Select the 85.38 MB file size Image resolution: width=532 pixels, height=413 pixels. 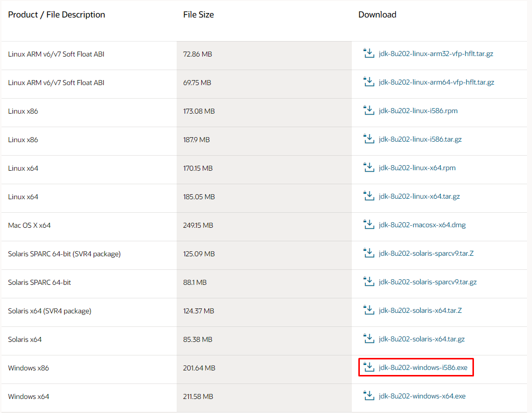pos(198,339)
